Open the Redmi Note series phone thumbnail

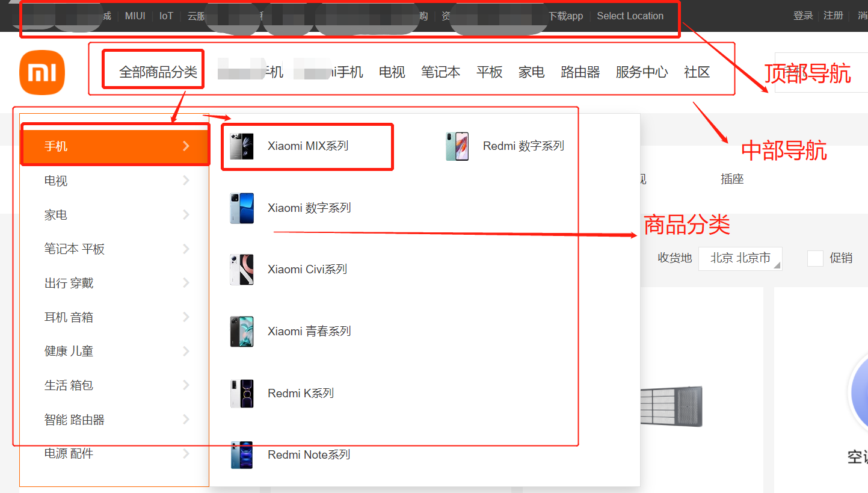pos(242,455)
